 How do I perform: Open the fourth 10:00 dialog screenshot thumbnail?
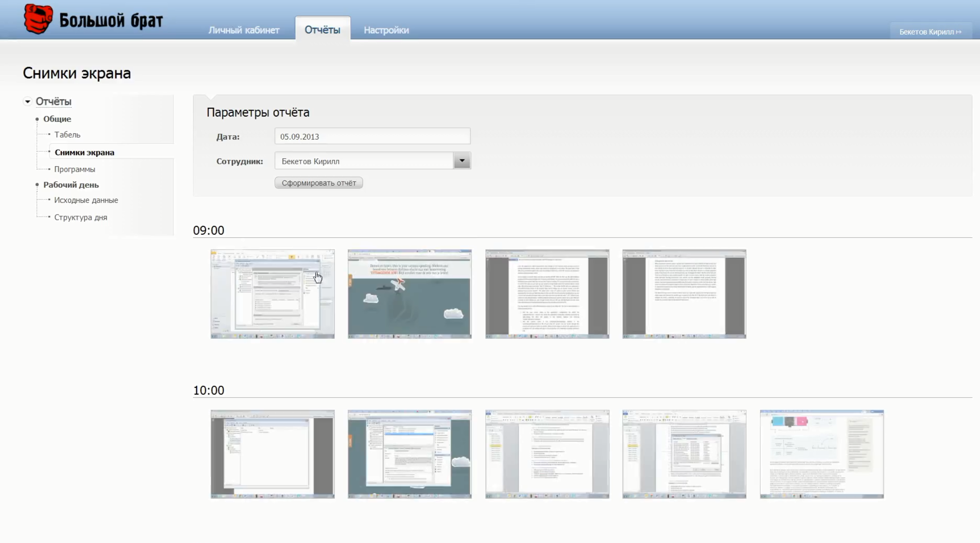pyautogui.click(x=684, y=454)
